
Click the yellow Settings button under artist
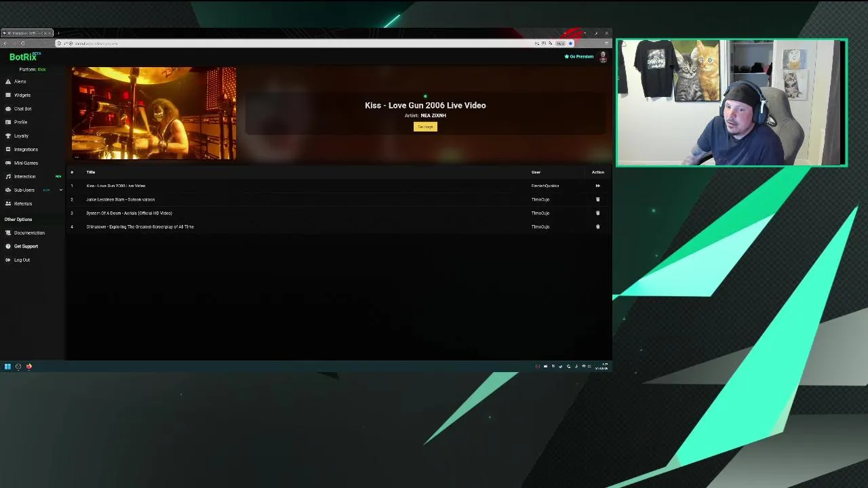click(425, 127)
